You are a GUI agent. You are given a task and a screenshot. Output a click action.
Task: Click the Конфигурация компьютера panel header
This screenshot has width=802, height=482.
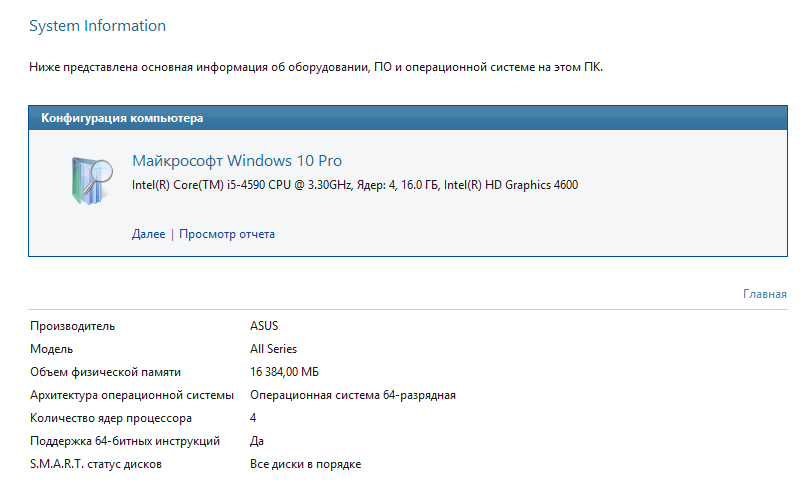click(x=122, y=119)
